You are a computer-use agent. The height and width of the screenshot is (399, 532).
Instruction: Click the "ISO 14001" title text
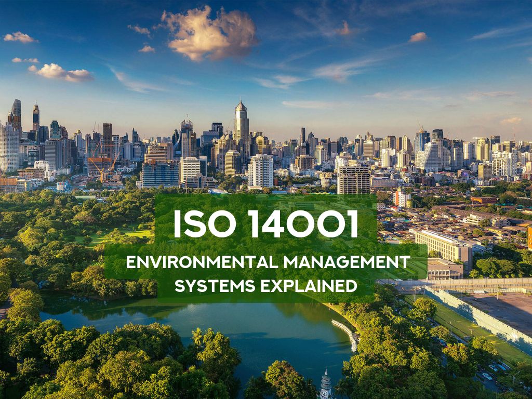(x=265, y=223)
